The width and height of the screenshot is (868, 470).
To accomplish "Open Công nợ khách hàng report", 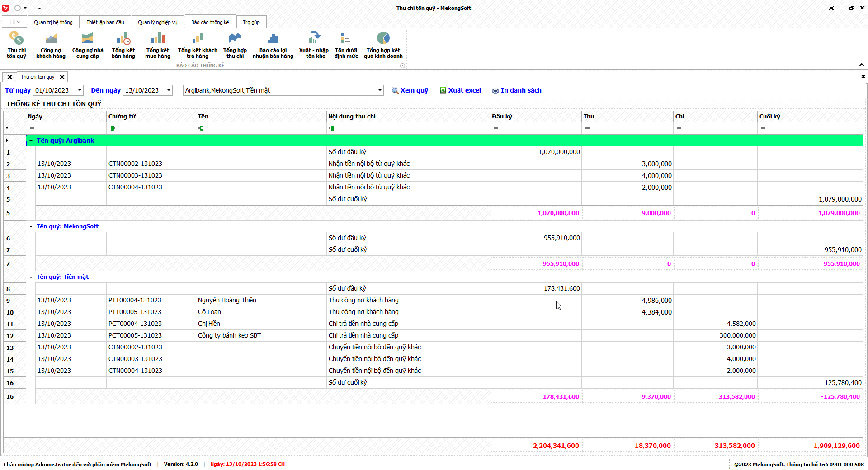I will [x=51, y=45].
